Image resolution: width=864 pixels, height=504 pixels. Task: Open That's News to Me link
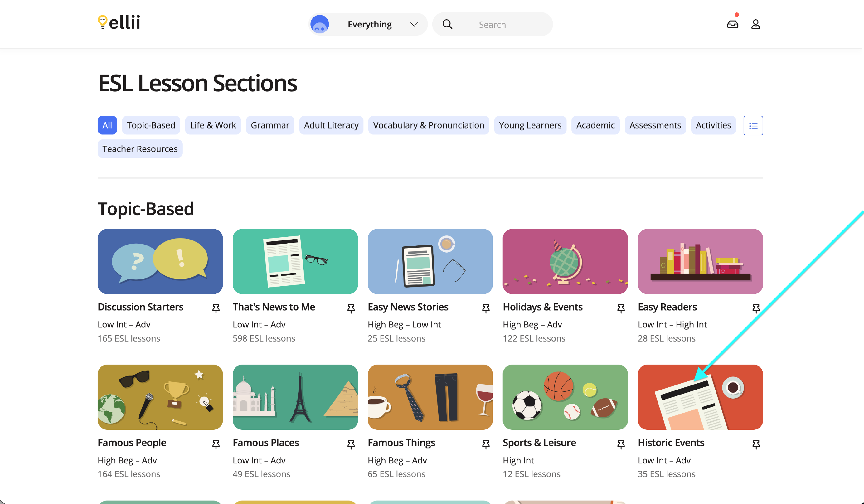coord(274,307)
